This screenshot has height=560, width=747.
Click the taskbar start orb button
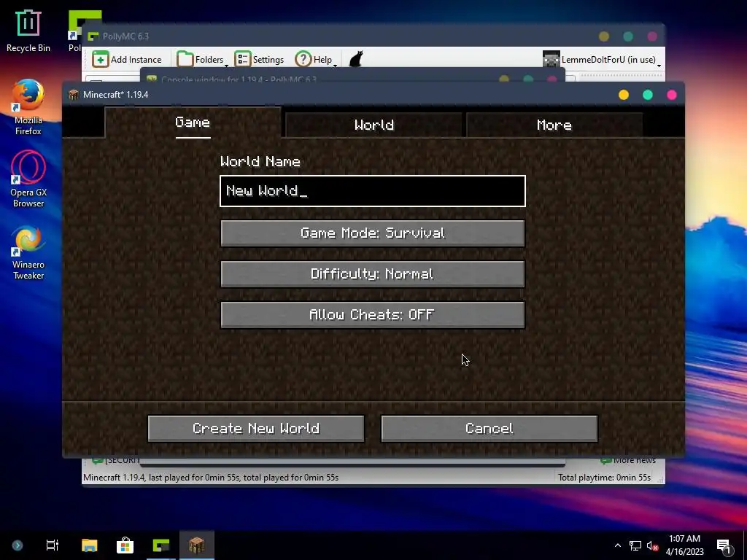click(18, 545)
